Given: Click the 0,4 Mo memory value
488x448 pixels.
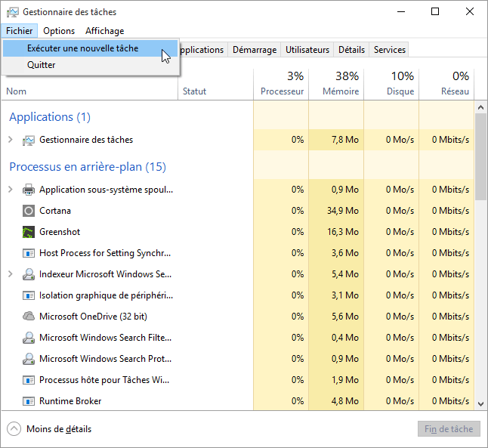Looking at the screenshot, I should (345, 338).
